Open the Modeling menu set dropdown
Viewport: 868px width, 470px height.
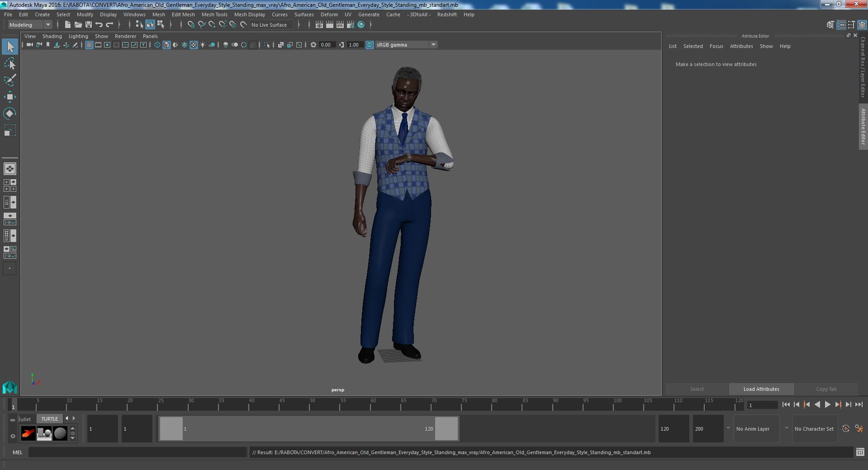tap(30, 25)
